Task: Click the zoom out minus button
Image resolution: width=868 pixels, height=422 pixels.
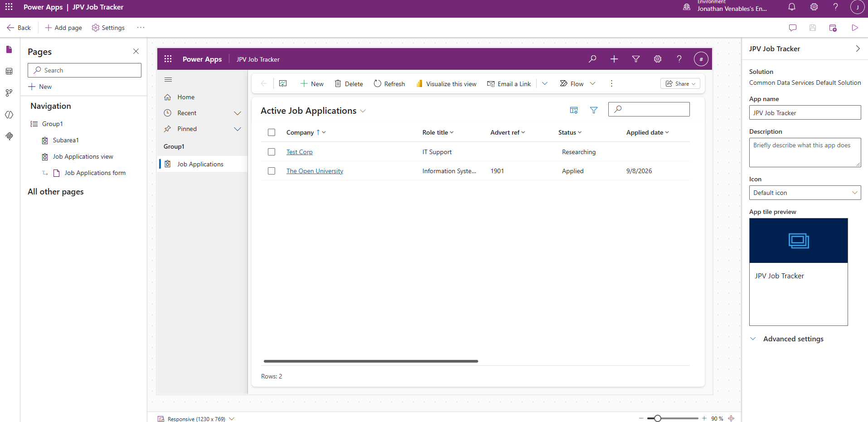Action: pos(641,418)
